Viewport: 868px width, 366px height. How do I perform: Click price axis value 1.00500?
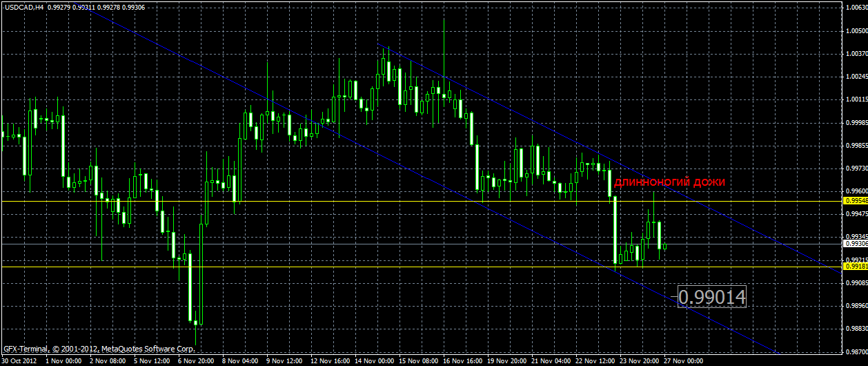[x=856, y=31]
